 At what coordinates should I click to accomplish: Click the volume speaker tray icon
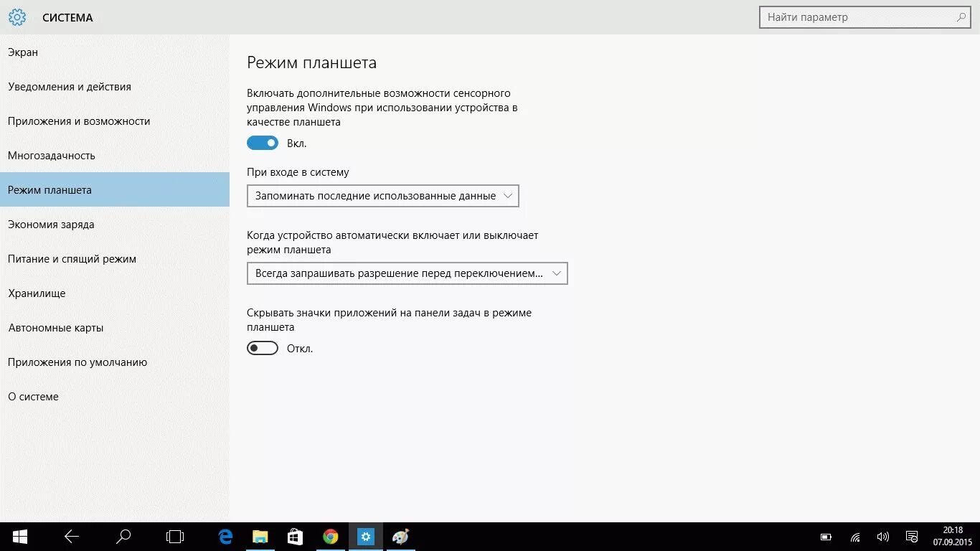[x=883, y=537]
